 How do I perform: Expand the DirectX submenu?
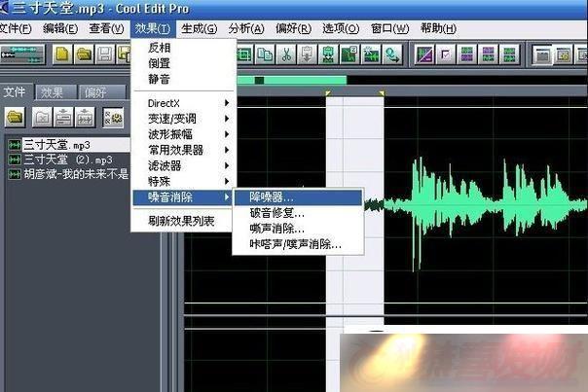click(x=184, y=103)
